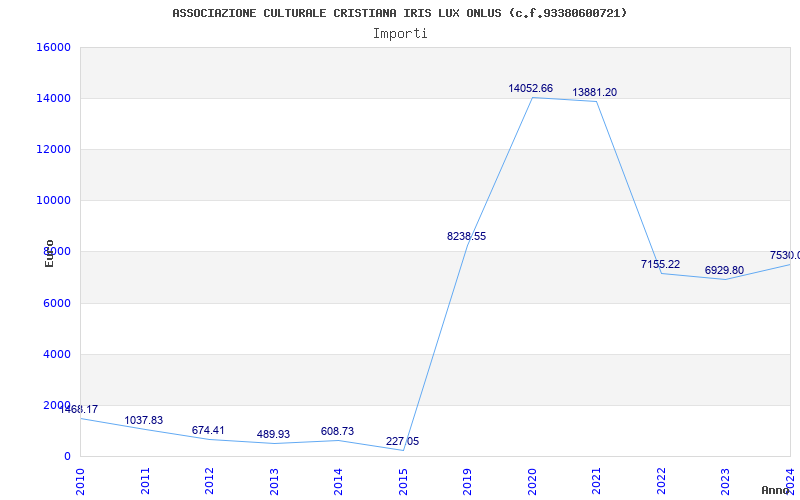
Task: Click the 7155.22 data label
Action: click(660, 264)
